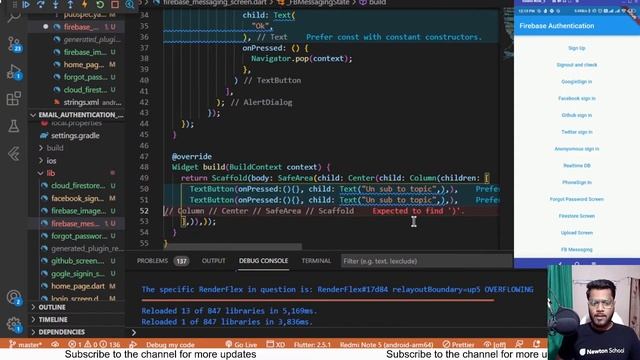Tap GoogleSign in on the phone emulator
640x360 pixels.
(x=577, y=82)
